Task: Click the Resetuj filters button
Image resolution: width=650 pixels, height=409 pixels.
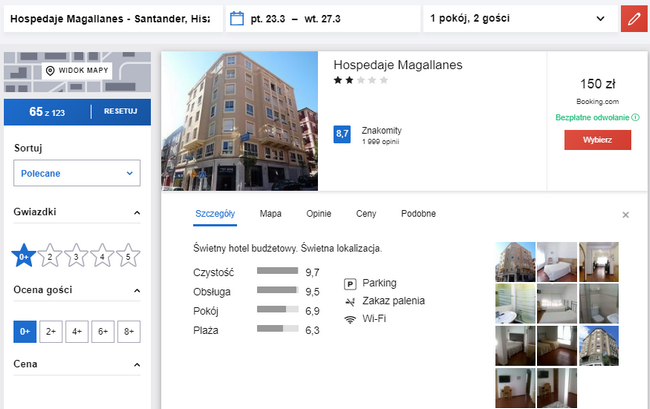Action: pos(120,111)
